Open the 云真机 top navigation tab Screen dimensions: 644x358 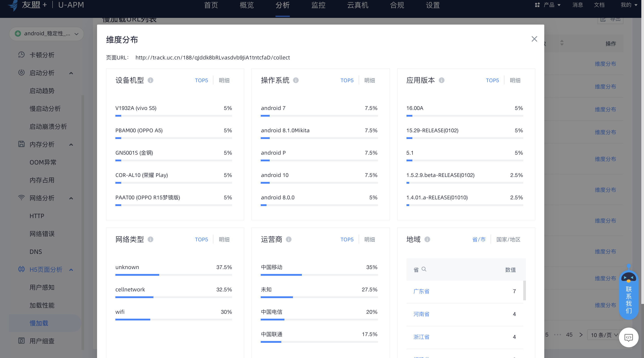[x=358, y=5]
